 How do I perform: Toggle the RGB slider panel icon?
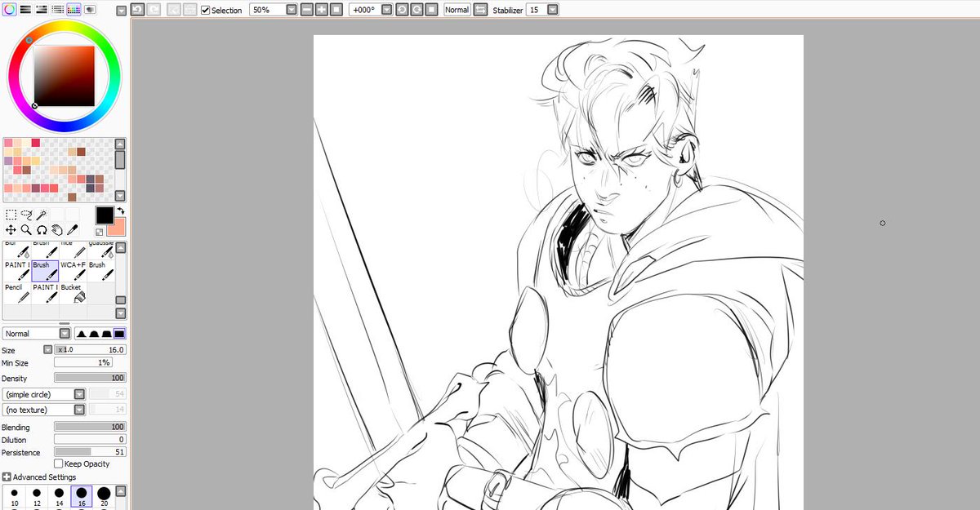(x=25, y=10)
